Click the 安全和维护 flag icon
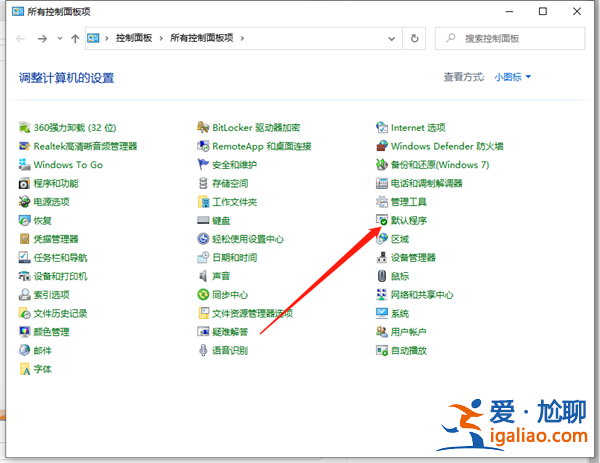The width and height of the screenshot is (600, 463). point(203,165)
